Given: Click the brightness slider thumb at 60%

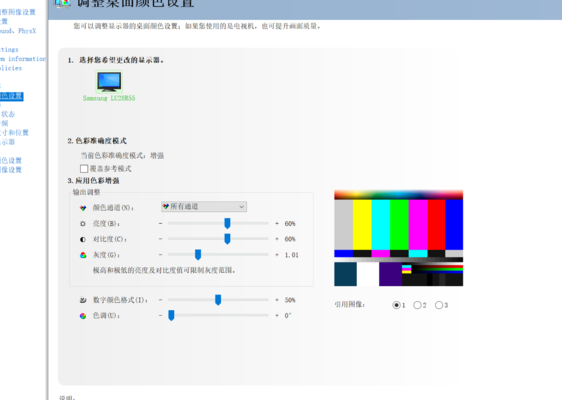Looking at the screenshot, I should 227,223.
